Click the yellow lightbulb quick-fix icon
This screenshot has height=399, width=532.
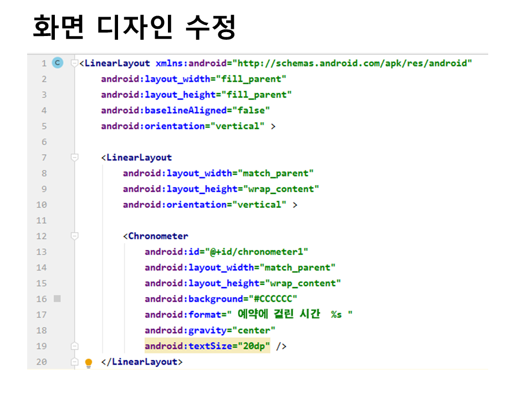[89, 363]
